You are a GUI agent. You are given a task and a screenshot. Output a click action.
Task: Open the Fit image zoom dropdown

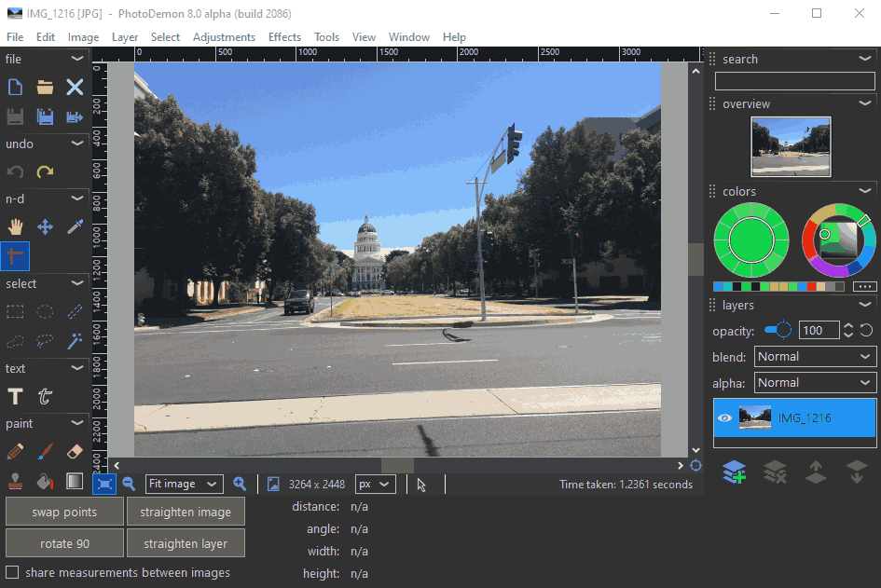pyautogui.click(x=184, y=484)
